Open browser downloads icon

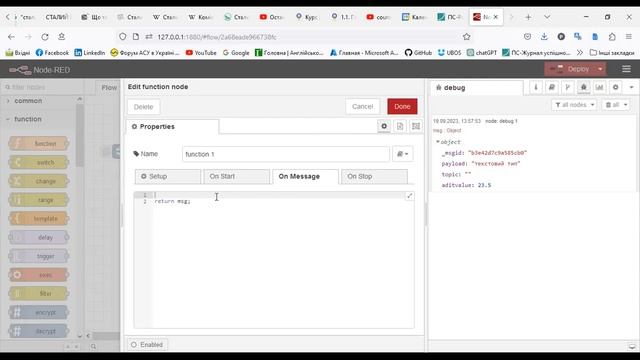coord(544,37)
